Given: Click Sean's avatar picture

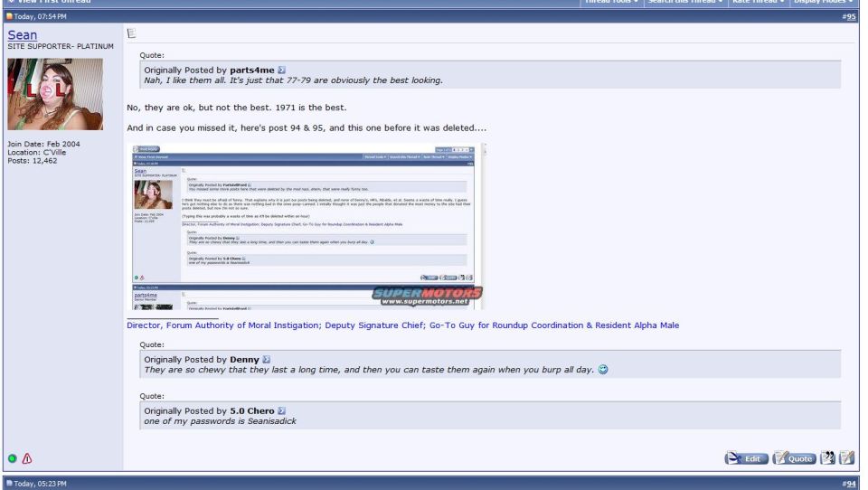Looking at the screenshot, I should tap(55, 94).
